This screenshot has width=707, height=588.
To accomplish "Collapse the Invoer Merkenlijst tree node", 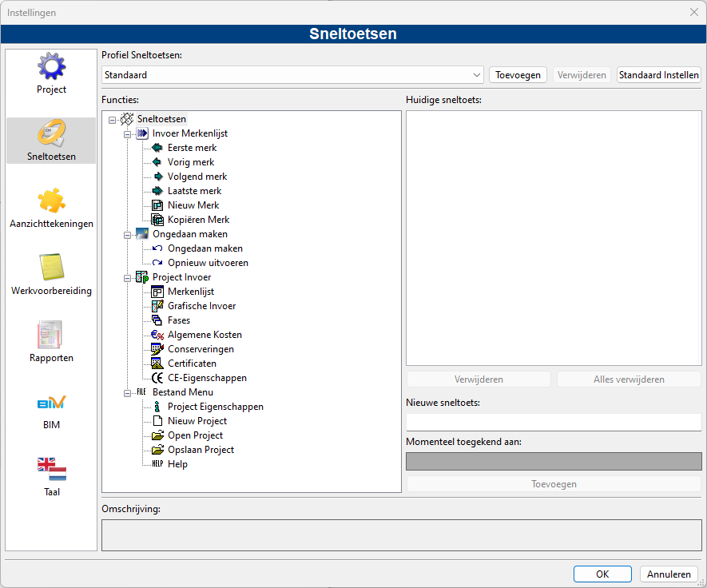I will tap(127, 134).
